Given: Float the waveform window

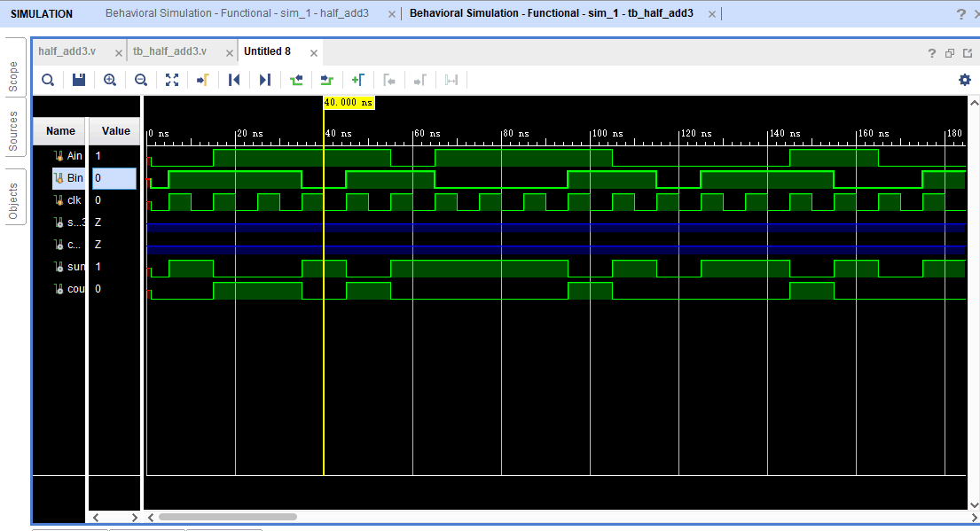Looking at the screenshot, I should point(968,54).
